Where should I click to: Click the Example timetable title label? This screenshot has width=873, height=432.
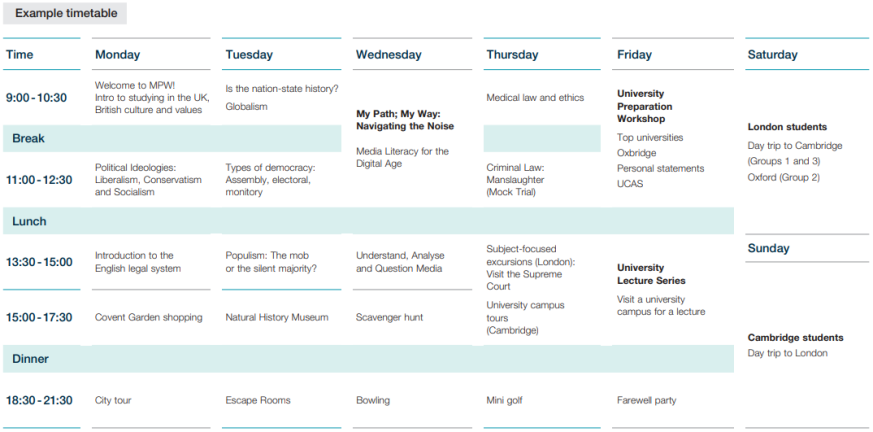tap(66, 13)
